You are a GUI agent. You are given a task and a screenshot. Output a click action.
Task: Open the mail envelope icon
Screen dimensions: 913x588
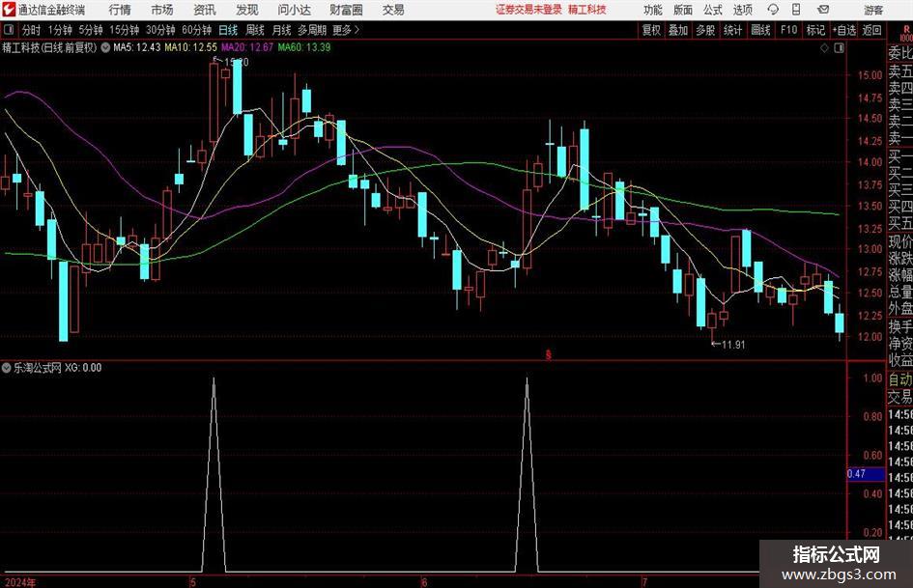(x=823, y=10)
